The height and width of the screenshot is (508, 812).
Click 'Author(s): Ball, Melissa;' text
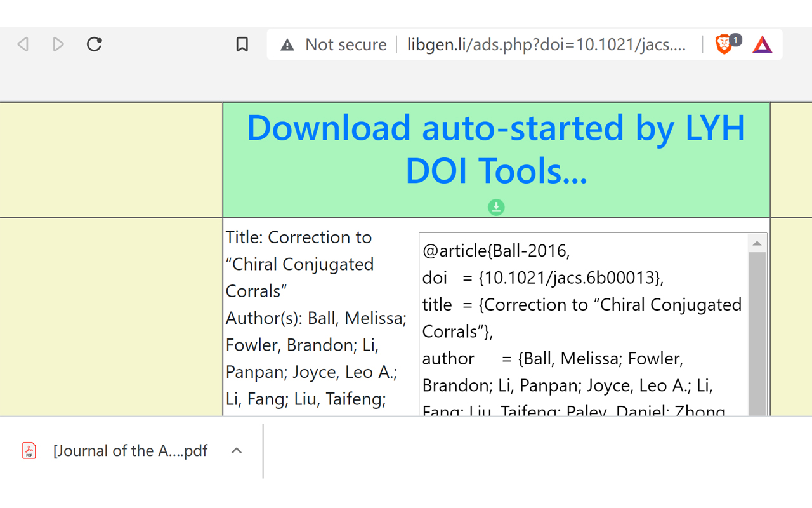click(x=317, y=318)
